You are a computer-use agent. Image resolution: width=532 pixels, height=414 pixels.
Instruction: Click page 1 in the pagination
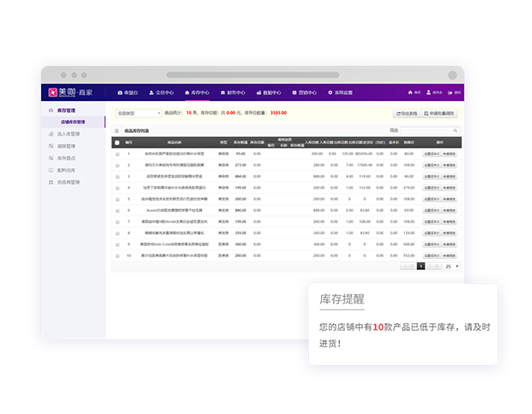[420, 267]
